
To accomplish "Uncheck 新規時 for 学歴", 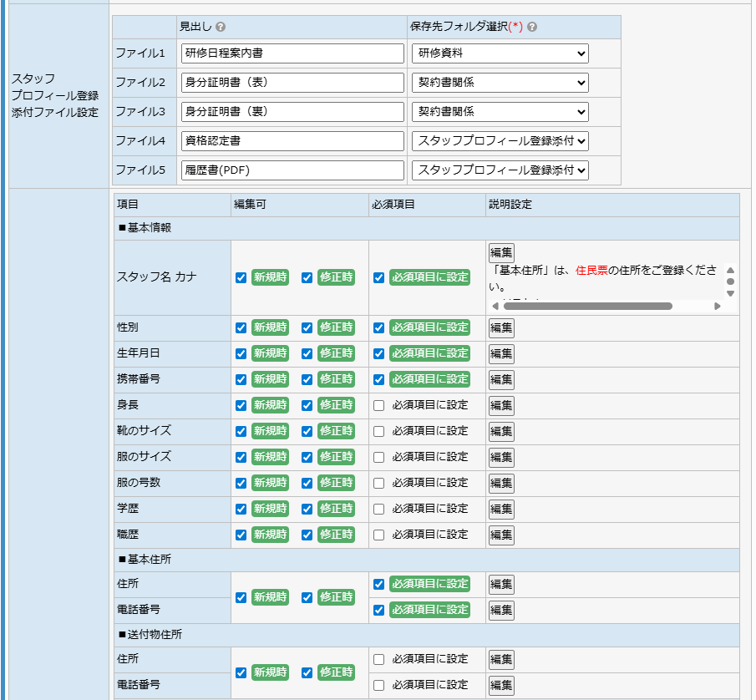I will tap(241, 509).
